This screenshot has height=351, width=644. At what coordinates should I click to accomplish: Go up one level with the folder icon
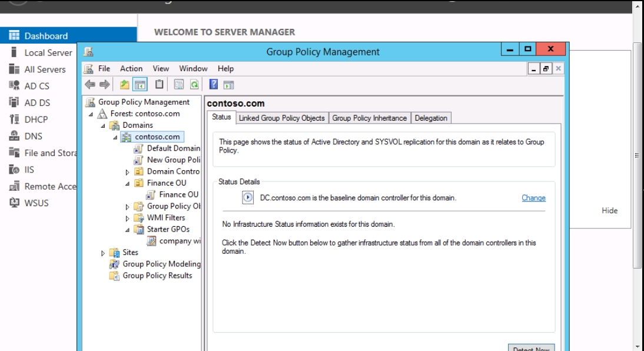(124, 85)
